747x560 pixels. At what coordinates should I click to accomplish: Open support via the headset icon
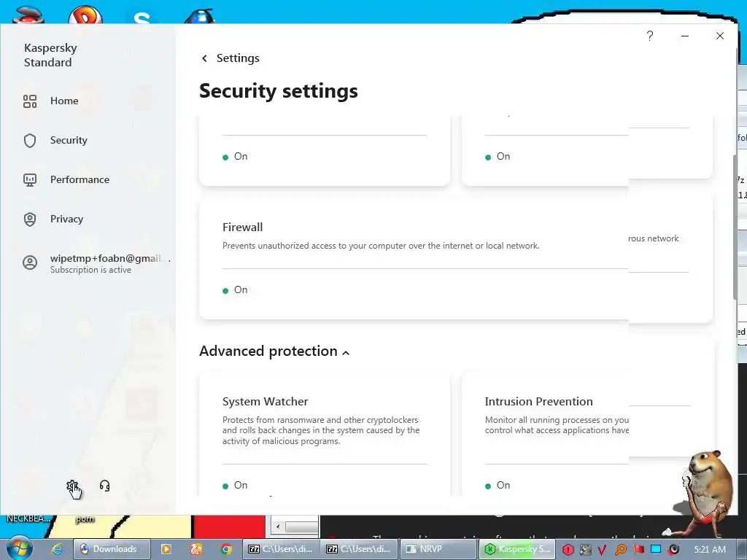click(x=105, y=486)
